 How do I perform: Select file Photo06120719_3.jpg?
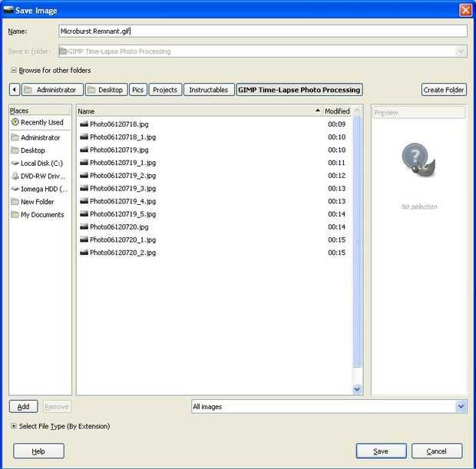(x=214, y=189)
